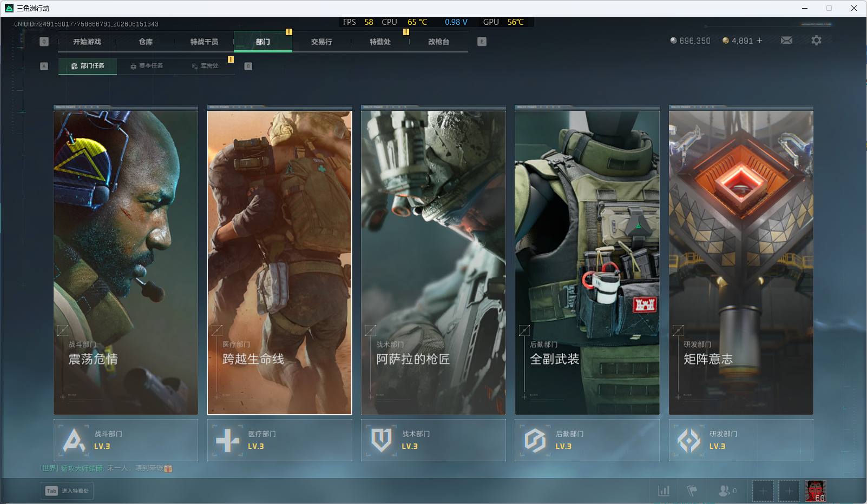
Task: Click the GPU 56°C overlay readout
Action: 503,22
